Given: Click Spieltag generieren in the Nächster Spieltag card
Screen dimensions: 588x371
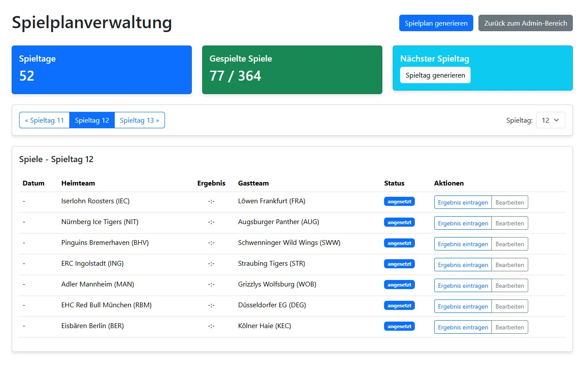Looking at the screenshot, I should point(435,75).
